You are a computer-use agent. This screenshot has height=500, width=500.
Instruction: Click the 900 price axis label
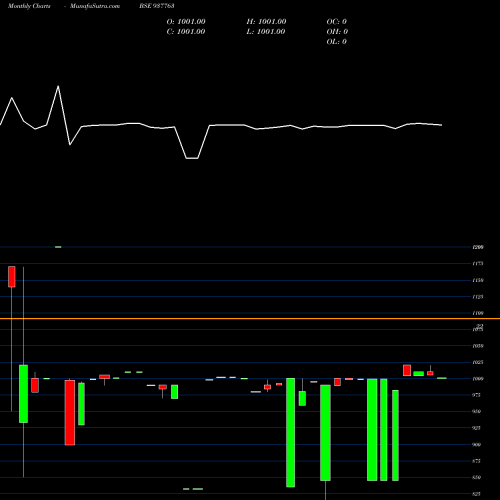[x=477, y=444]
